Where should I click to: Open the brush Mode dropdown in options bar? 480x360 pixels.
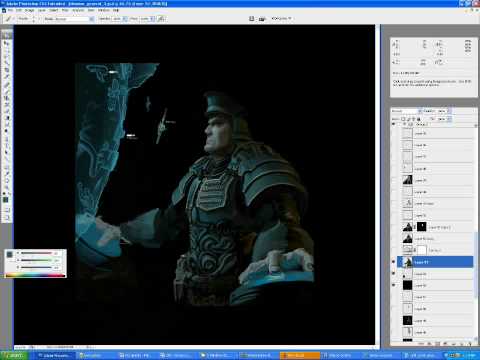(69, 19)
